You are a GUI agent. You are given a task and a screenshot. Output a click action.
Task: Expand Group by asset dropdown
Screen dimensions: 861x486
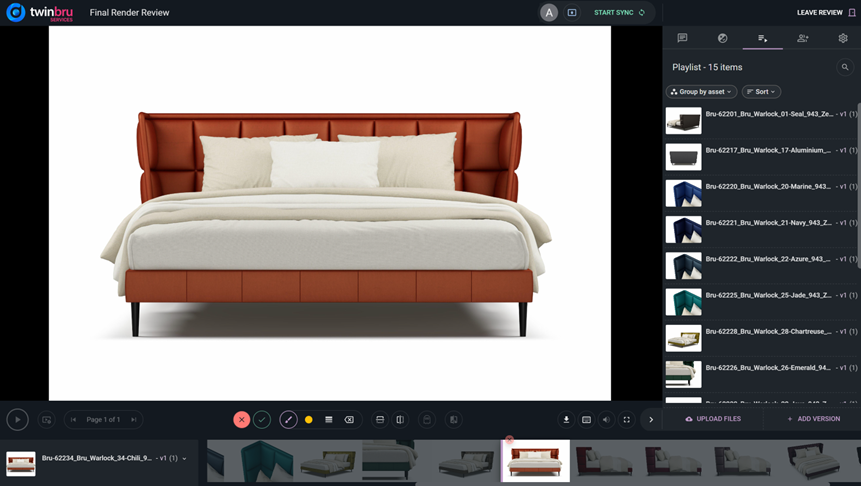(x=701, y=92)
